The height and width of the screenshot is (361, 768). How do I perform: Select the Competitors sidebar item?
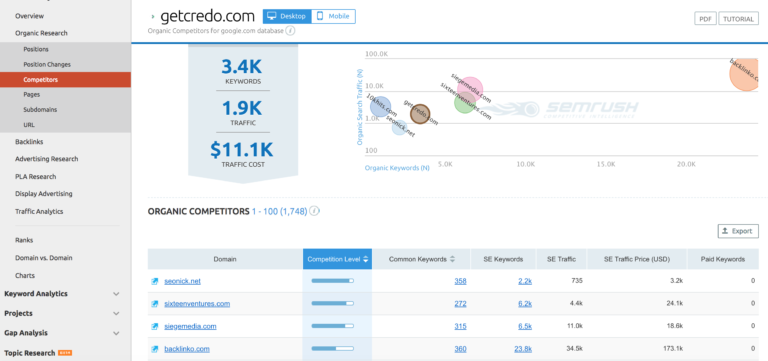tap(65, 79)
